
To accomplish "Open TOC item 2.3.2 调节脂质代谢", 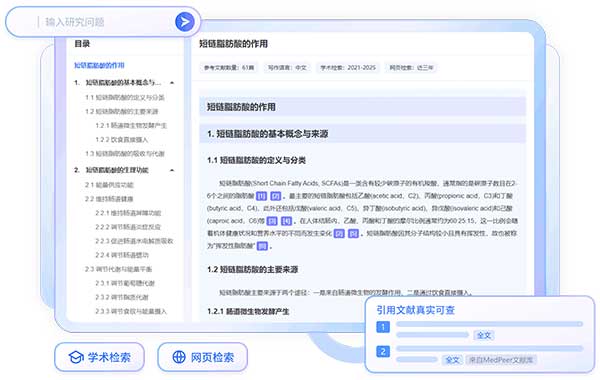I will (122, 297).
